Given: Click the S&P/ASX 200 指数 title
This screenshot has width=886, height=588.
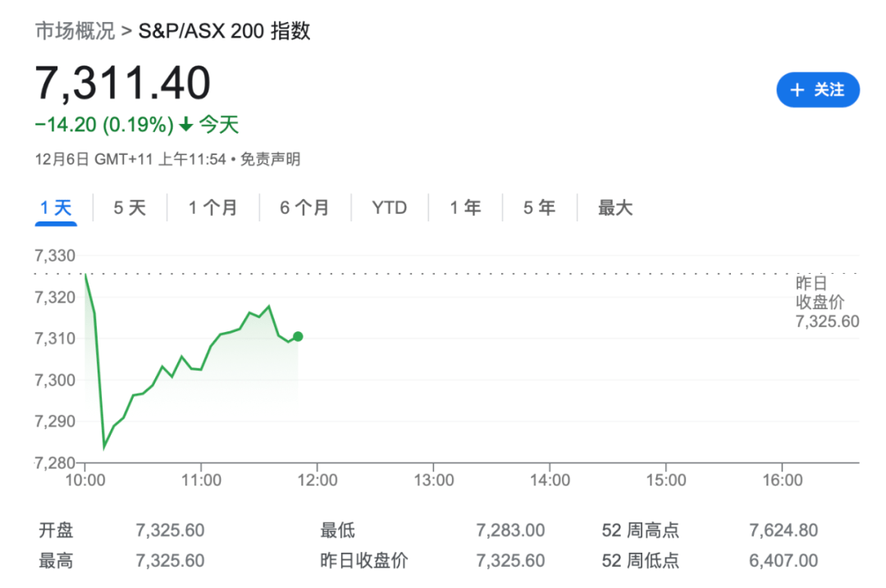Looking at the screenshot, I should click(225, 31).
